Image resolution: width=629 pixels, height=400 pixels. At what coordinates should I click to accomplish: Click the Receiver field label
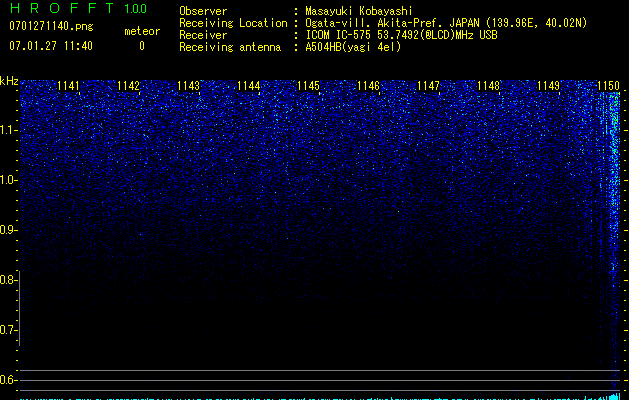pyautogui.click(x=203, y=35)
